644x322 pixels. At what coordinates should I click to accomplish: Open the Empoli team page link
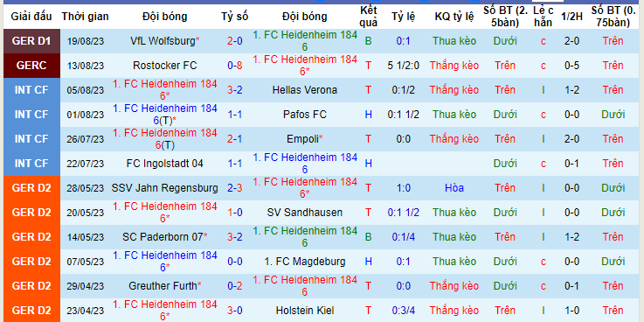pyautogui.click(x=303, y=139)
